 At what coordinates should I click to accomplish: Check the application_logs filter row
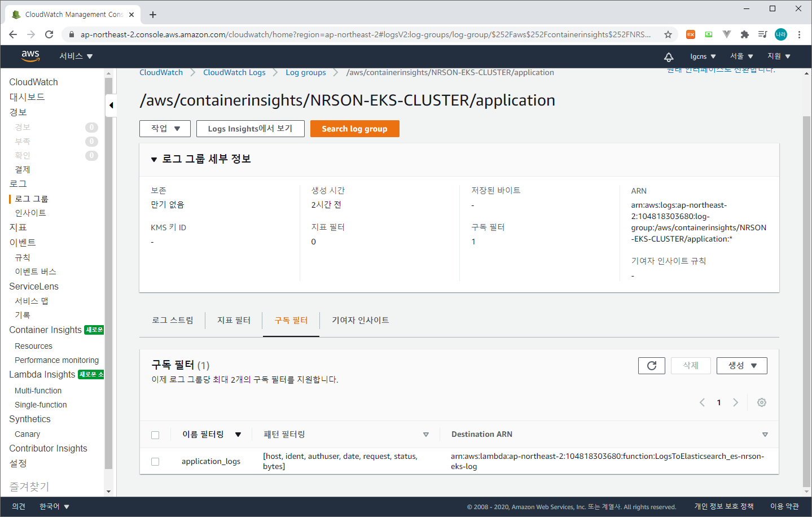(155, 462)
